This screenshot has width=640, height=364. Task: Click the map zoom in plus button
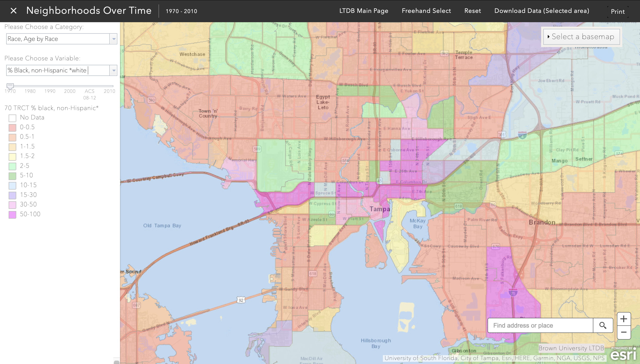pyautogui.click(x=624, y=319)
